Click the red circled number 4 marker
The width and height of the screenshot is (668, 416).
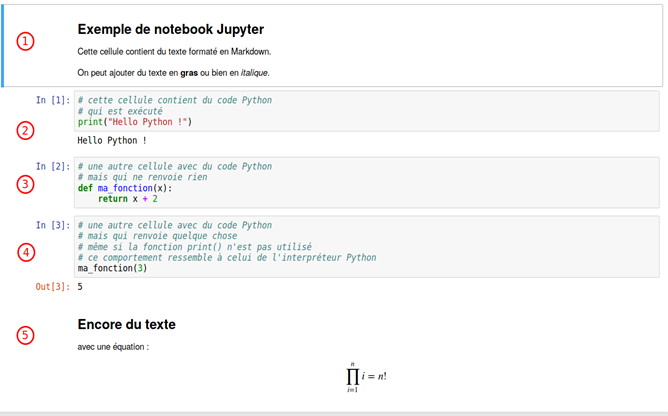(26, 251)
